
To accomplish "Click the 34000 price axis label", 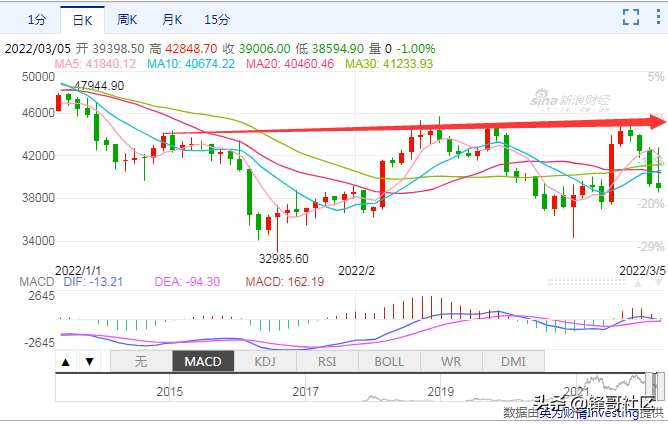I will 38,241.
